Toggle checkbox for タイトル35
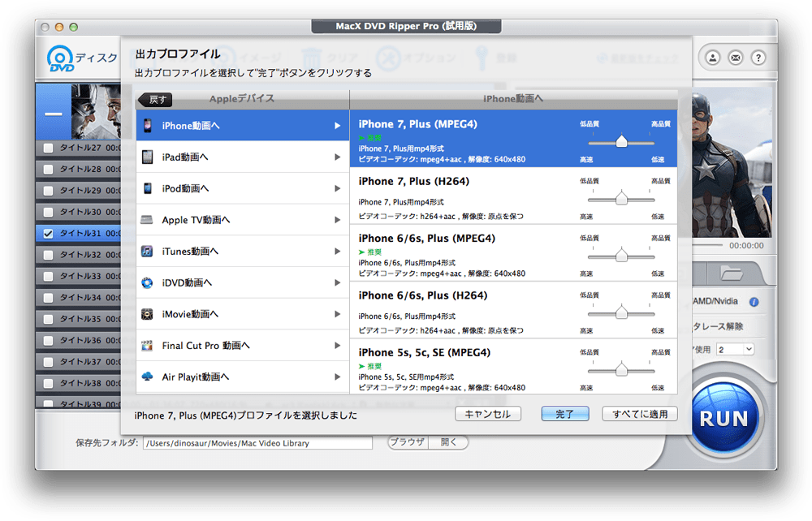This screenshot has height=521, width=812. click(48, 319)
